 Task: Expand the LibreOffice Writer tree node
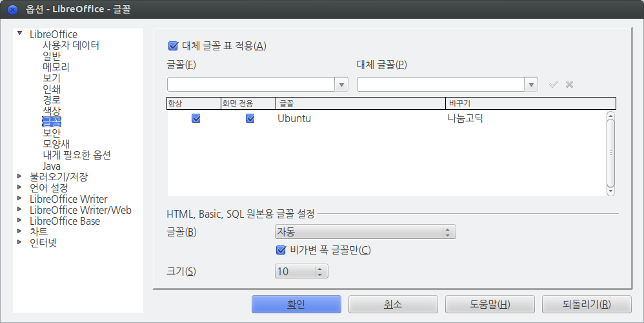(x=20, y=198)
